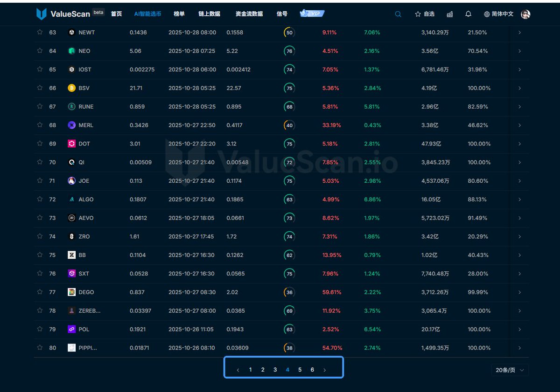
Task: Click the ValueScan logo
Action: (x=63, y=14)
